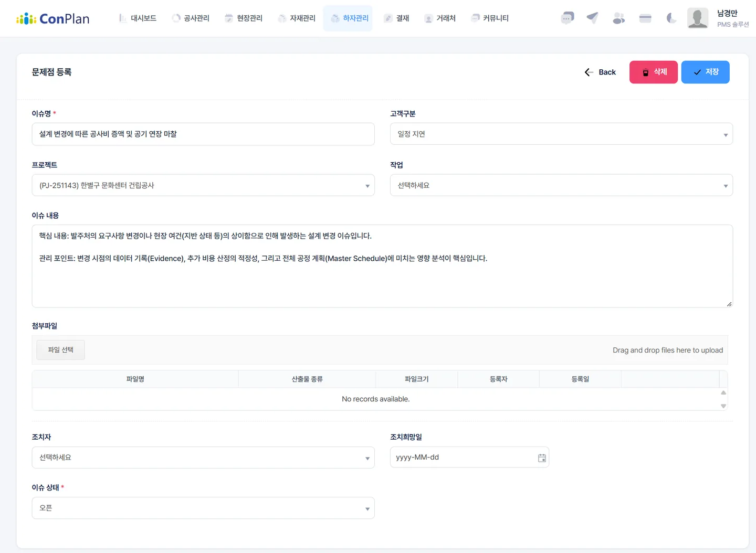Viewport: 756px width, 553px height.
Task: Click the ConPlan logo
Action: (x=52, y=19)
